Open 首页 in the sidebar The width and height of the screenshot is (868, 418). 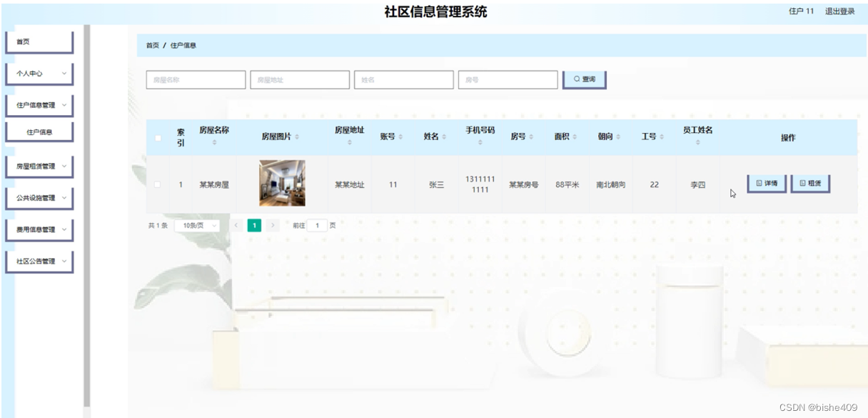[x=39, y=42]
